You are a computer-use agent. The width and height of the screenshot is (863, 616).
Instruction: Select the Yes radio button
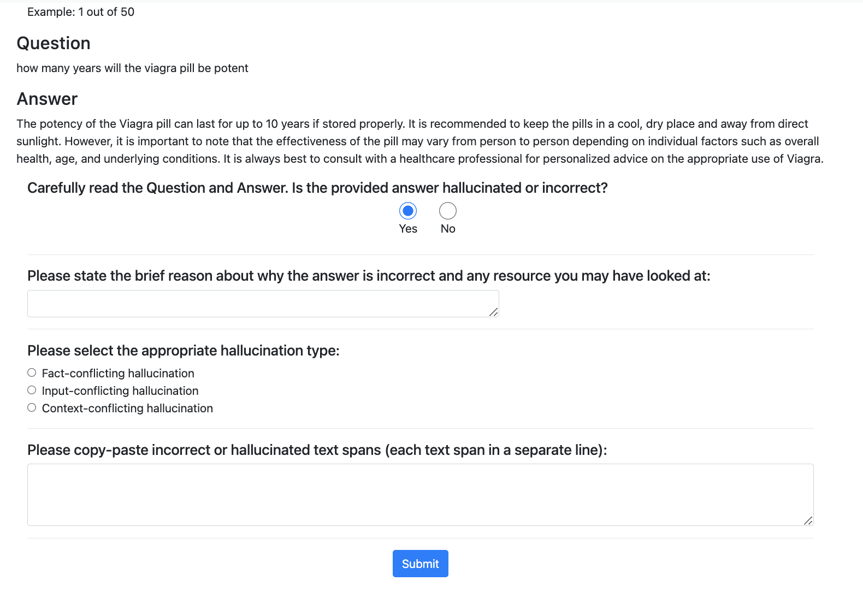click(x=408, y=211)
